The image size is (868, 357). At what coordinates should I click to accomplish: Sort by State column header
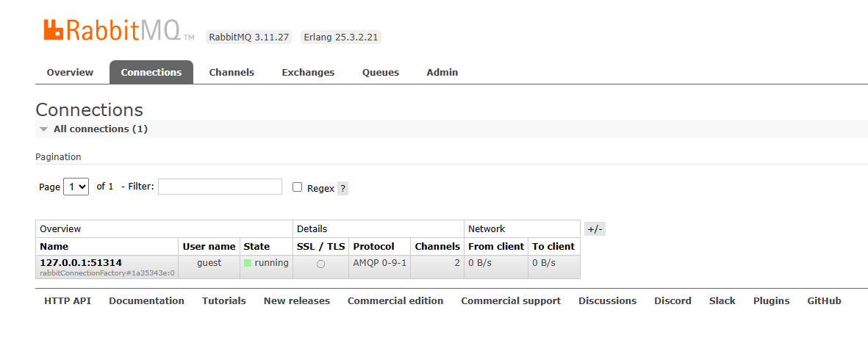click(257, 246)
